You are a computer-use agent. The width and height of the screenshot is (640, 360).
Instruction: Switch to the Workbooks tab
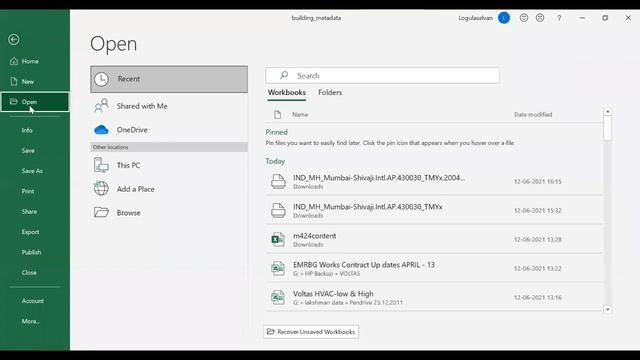(287, 93)
